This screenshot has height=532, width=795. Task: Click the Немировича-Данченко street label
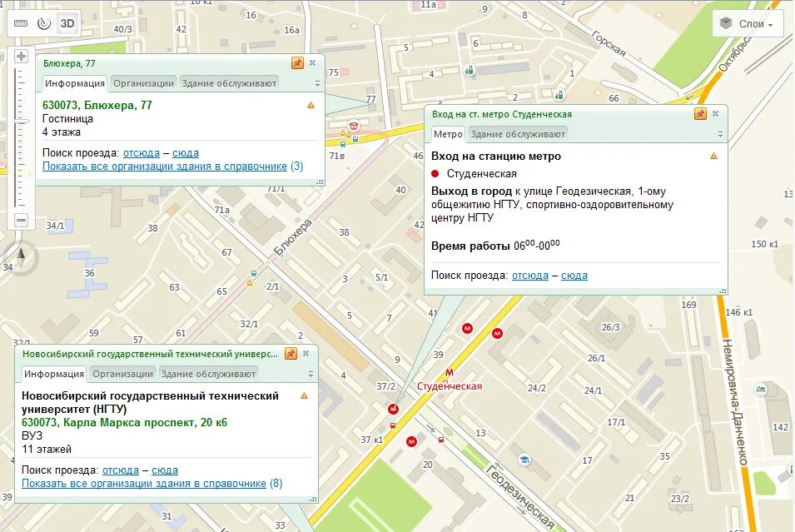click(735, 401)
